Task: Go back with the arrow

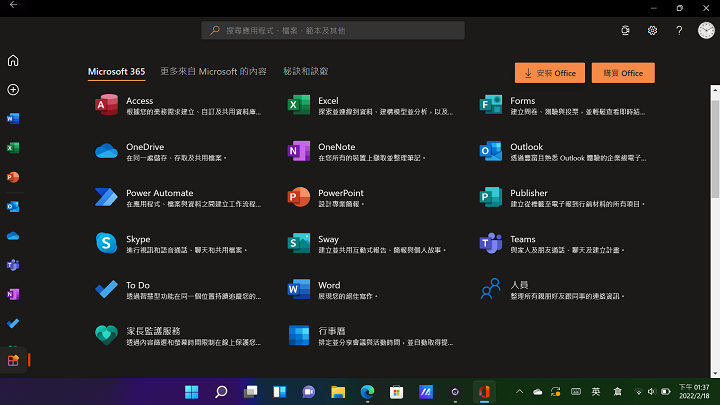Action: click(x=13, y=5)
